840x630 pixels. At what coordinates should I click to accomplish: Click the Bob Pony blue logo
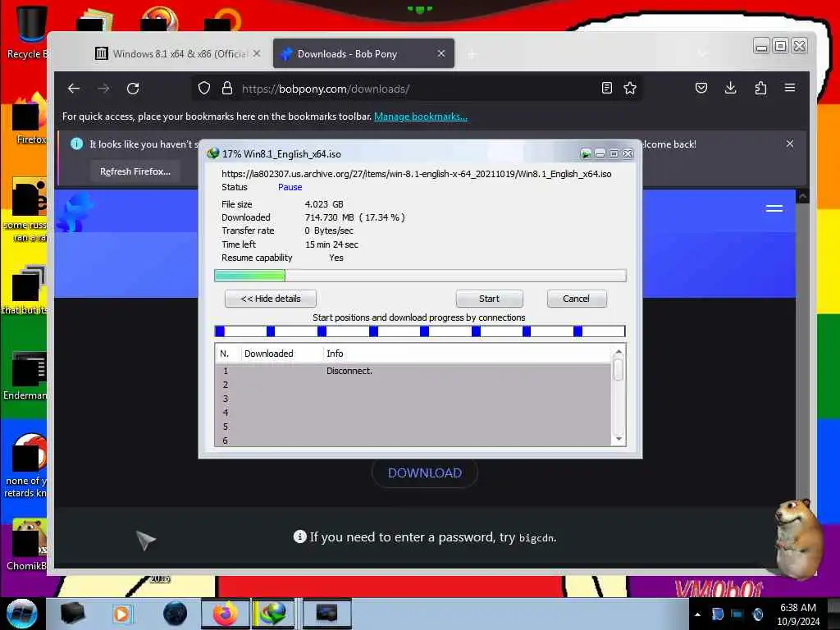click(x=75, y=212)
